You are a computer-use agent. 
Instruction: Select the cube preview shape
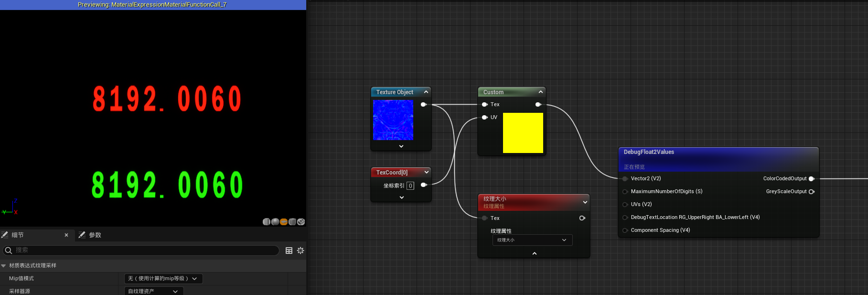(292, 222)
